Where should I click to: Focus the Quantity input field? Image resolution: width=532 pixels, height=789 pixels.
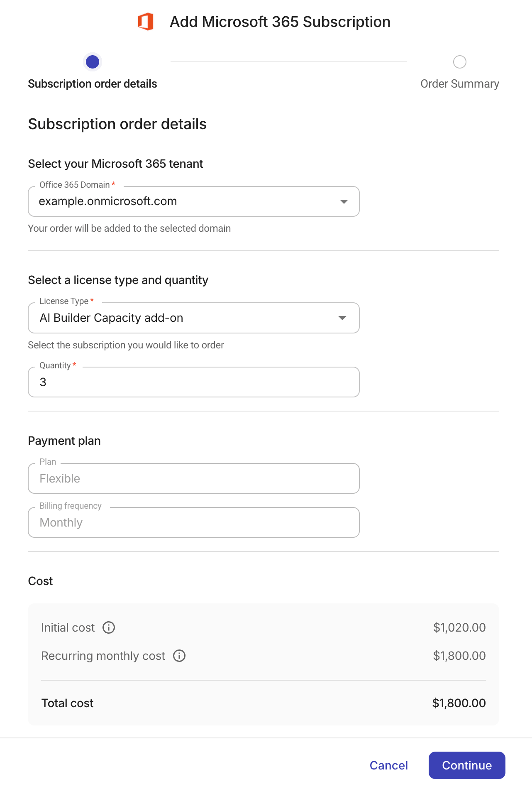(194, 382)
